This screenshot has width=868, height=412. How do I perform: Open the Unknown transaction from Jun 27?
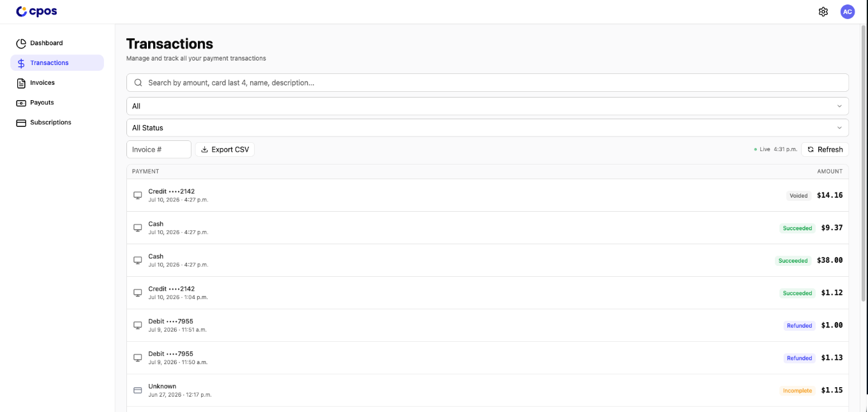coord(488,390)
